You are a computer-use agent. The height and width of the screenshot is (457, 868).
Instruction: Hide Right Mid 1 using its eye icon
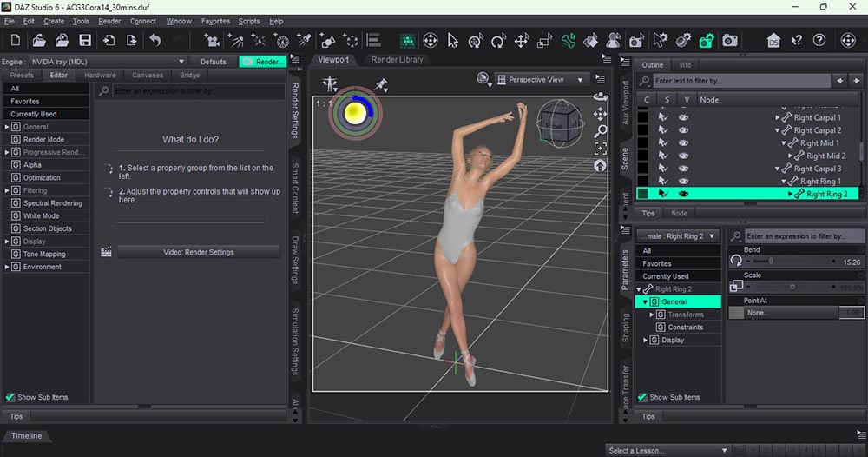(x=684, y=142)
